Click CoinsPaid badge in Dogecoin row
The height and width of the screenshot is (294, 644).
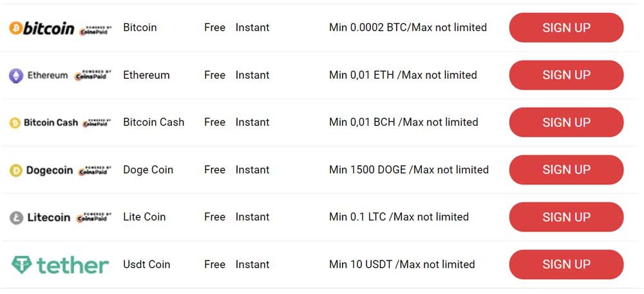pos(95,170)
